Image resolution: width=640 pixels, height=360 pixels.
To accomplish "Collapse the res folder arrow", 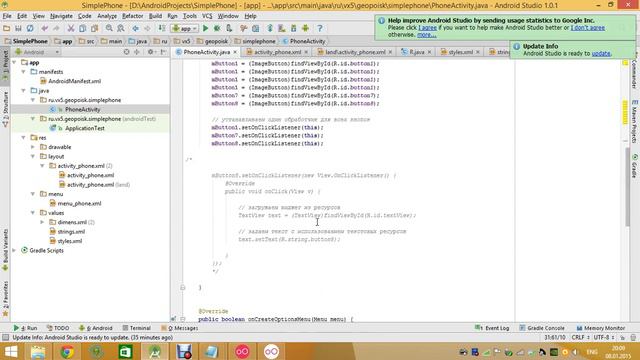I will point(24,138).
